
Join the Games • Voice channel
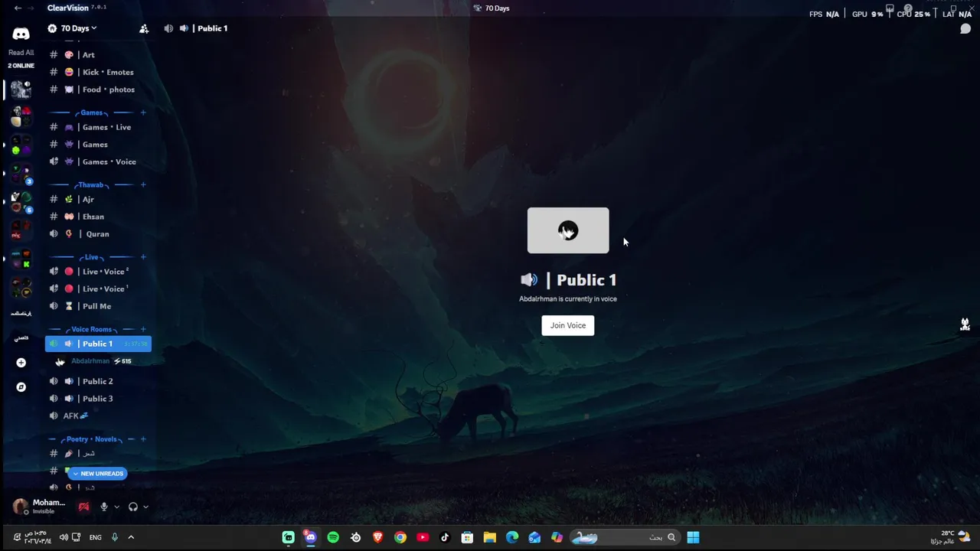(x=98, y=161)
